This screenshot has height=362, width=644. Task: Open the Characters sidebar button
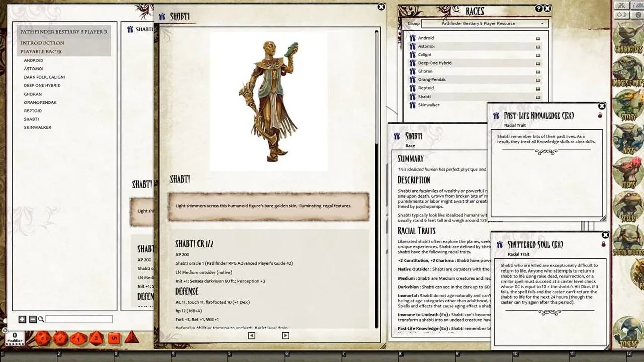click(628, 39)
